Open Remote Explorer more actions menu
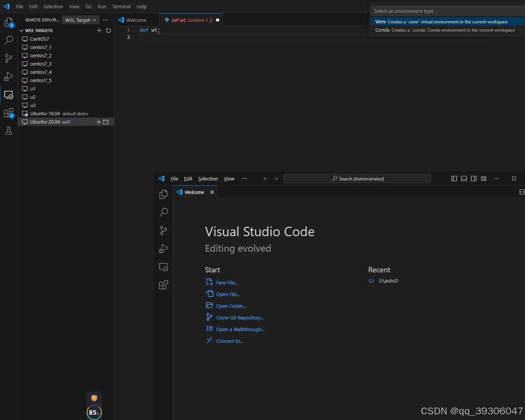525x420 pixels. tap(105, 20)
